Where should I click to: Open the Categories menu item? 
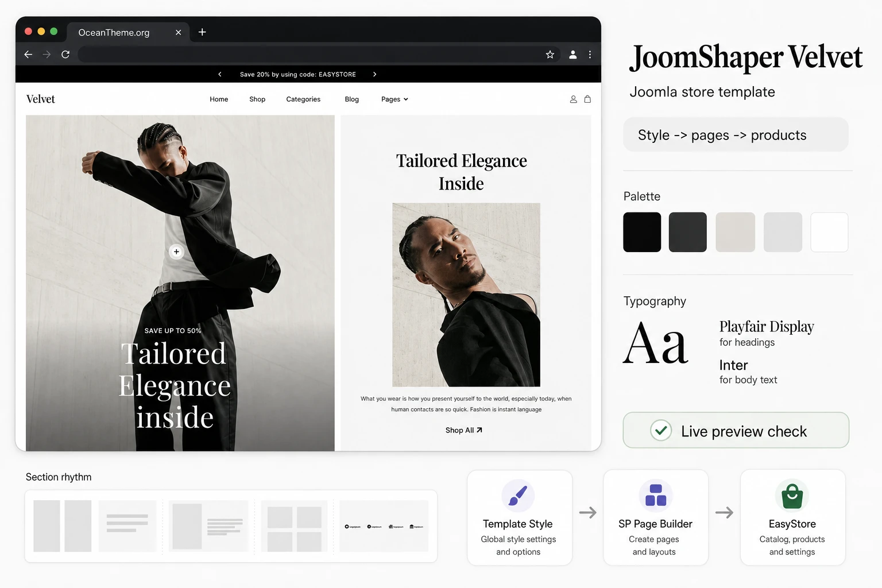tap(303, 99)
